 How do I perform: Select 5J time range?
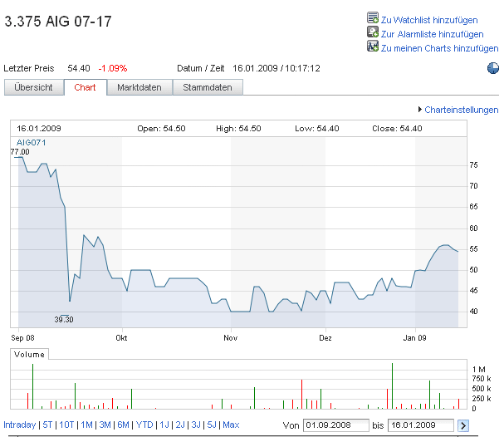[x=212, y=425]
